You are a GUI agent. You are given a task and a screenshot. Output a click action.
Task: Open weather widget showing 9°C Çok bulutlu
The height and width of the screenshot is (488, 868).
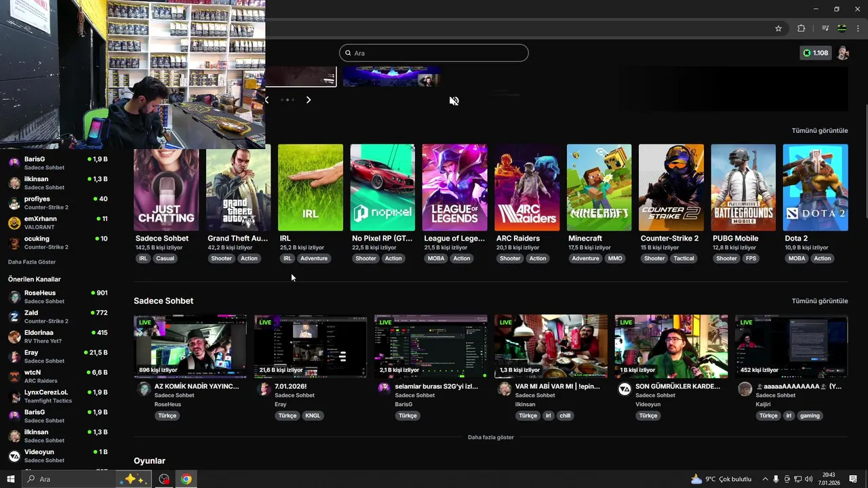(x=721, y=479)
